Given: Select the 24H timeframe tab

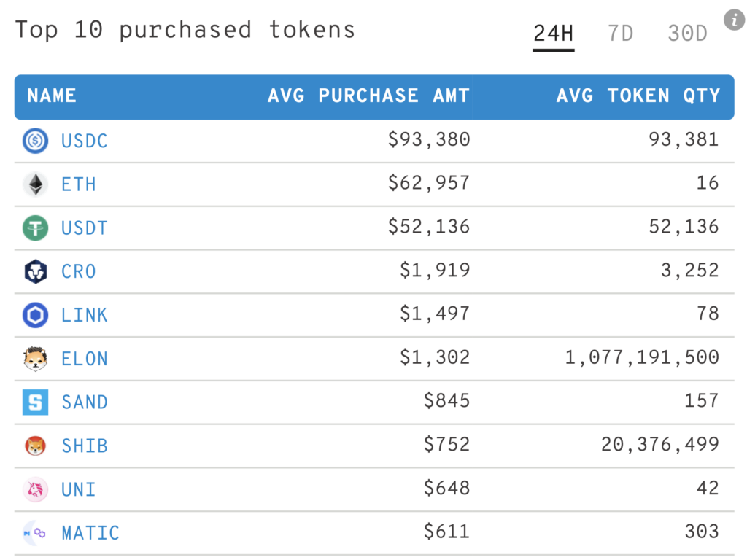Looking at the screenshot, I should point(553,34).
